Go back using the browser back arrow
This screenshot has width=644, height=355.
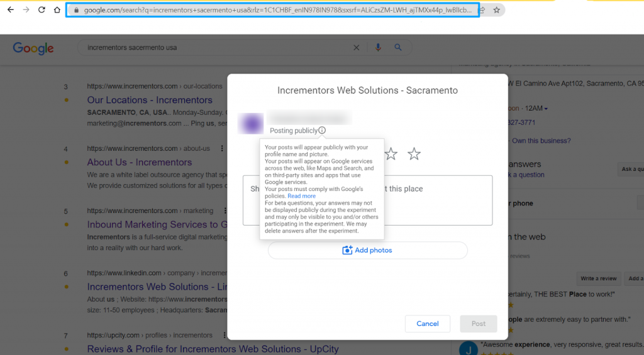[10, 10]
